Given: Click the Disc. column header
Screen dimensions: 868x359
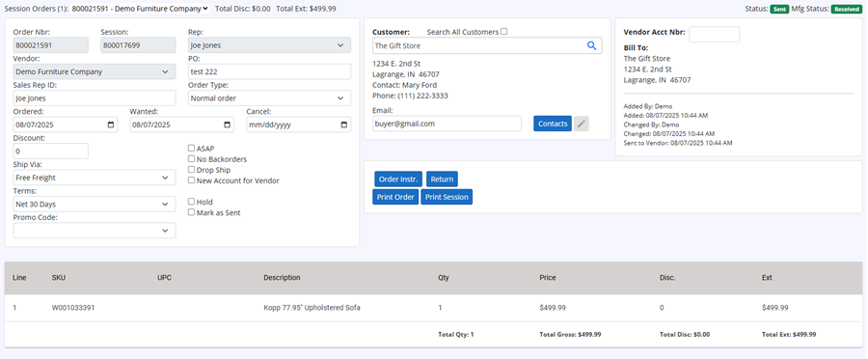Looking at the screenshot, I should click(667, 278).
